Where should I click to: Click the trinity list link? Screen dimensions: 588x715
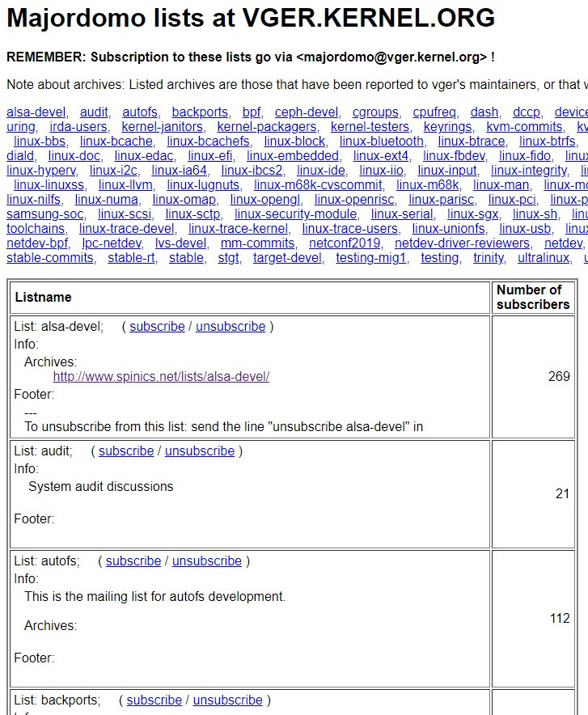[x=489, y=258]
